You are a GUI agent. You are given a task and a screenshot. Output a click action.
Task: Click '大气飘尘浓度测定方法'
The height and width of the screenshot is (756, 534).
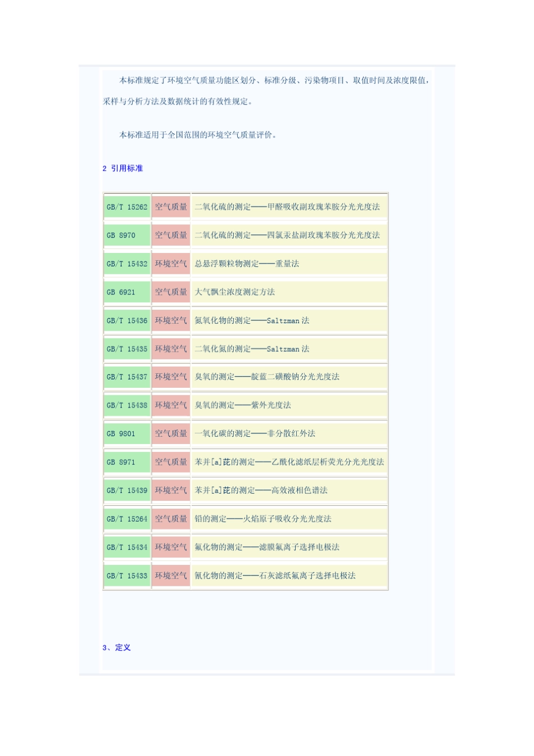click(235, 292)
